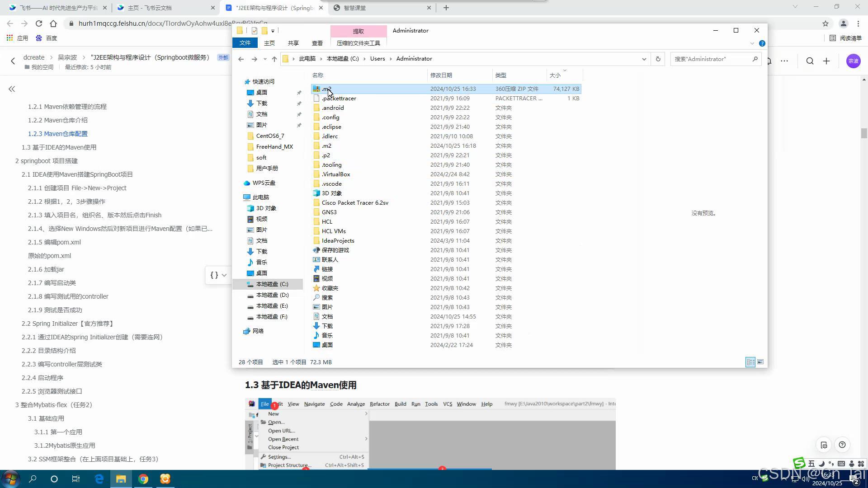Go to dcreate breadcrumb in Feishu
Screen dimensions: 868x488
click(x=34, y=57)
